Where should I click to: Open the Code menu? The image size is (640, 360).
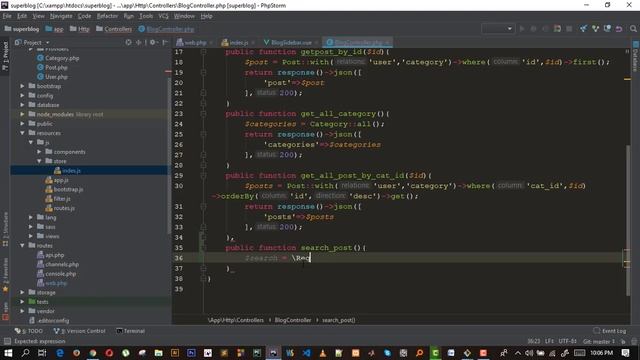84,16
